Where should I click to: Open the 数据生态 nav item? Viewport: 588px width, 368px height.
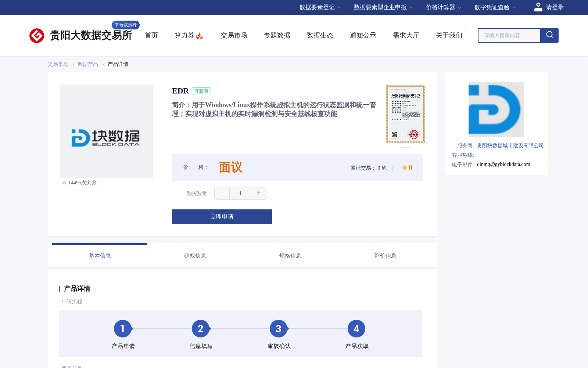(320, 35)
